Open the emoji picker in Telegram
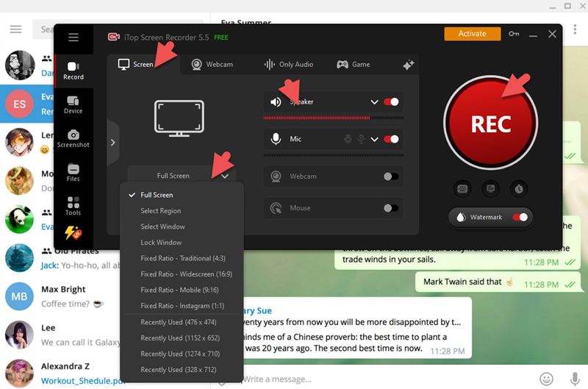This screenshot has height=389, width=588. click(x=546, y=379)
